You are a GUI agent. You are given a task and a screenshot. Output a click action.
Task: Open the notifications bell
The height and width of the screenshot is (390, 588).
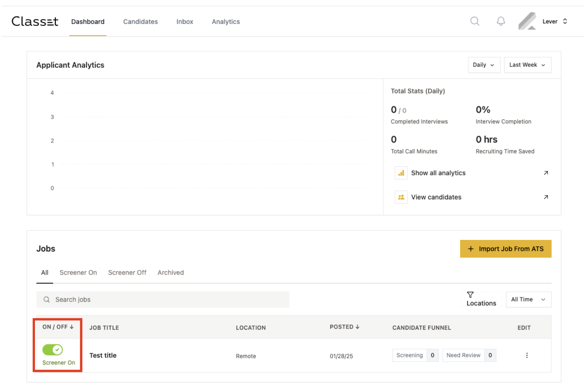click(x=501, y=21)
